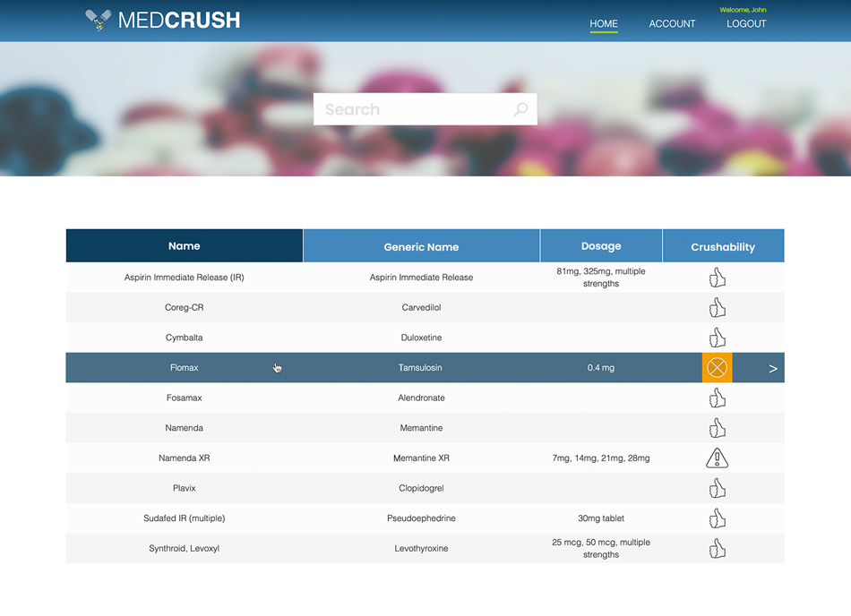Select the Plavix drug name
Image resolution: width=851 pixels, height=616 pixels.
184,488
